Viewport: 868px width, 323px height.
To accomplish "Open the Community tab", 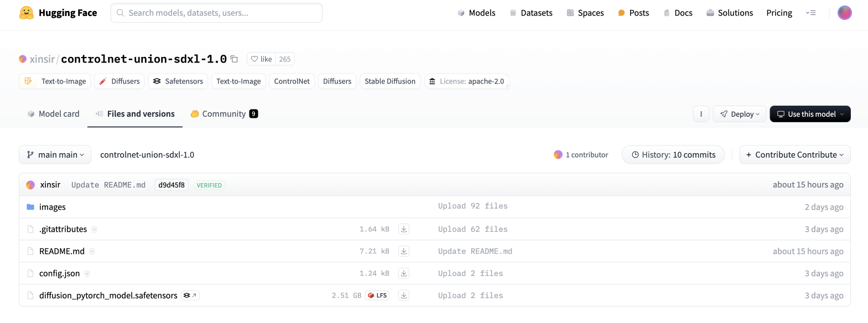I will pos(224,114).
